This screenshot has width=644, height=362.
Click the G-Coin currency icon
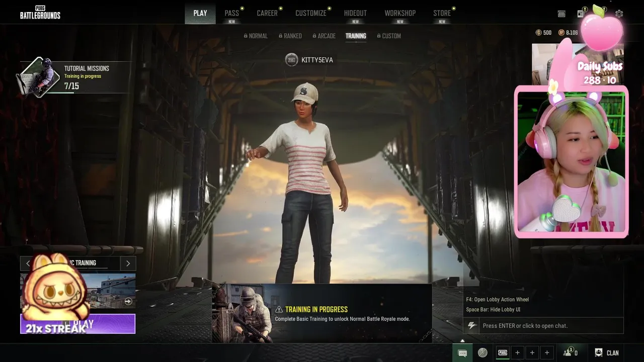[x=538, y=33]
